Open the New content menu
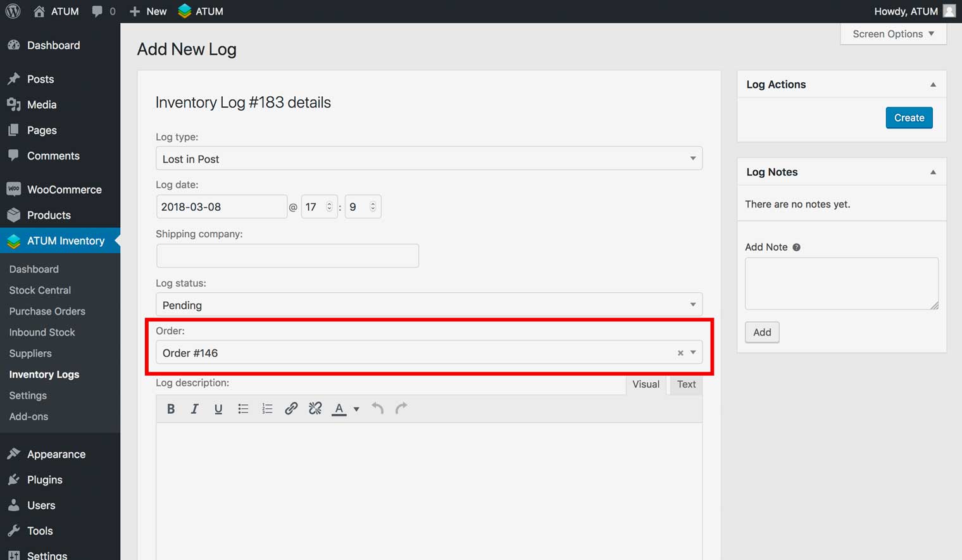962x560 pixels. coord(148,11)
